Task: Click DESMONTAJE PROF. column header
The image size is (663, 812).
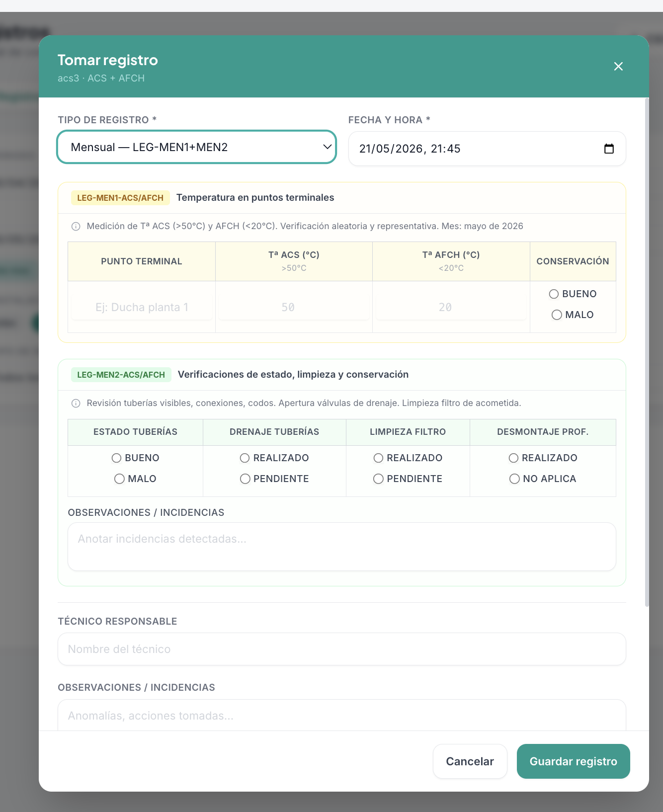Action: click(543, 432)
